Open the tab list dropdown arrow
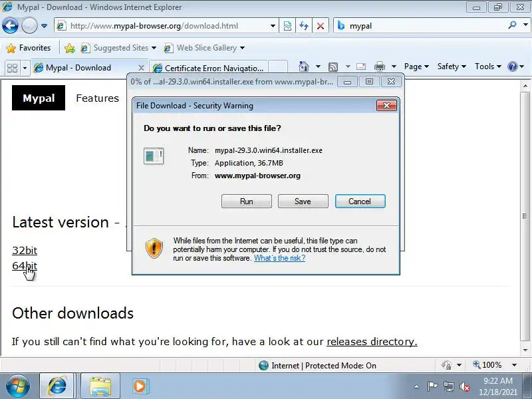 25,68
